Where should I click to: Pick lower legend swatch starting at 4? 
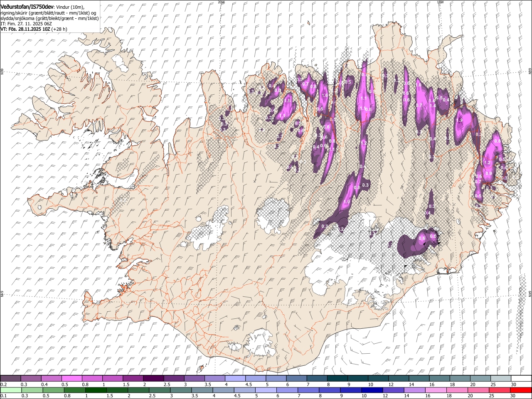(223, 390)
